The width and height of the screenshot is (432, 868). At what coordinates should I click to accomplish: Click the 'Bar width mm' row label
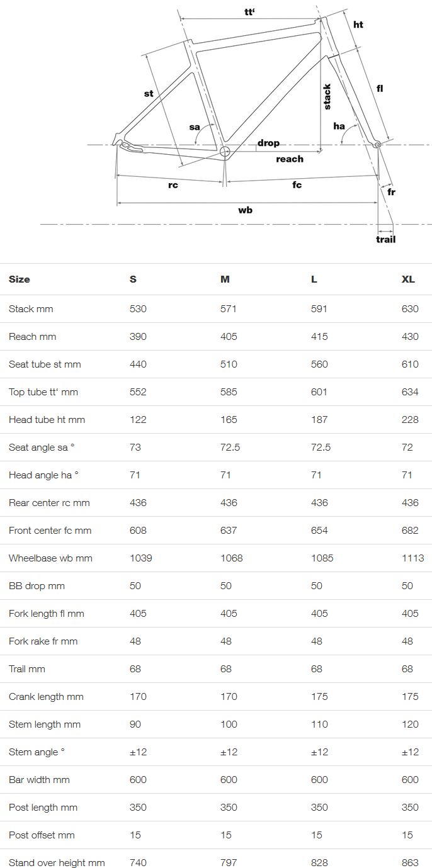point(39,780)
